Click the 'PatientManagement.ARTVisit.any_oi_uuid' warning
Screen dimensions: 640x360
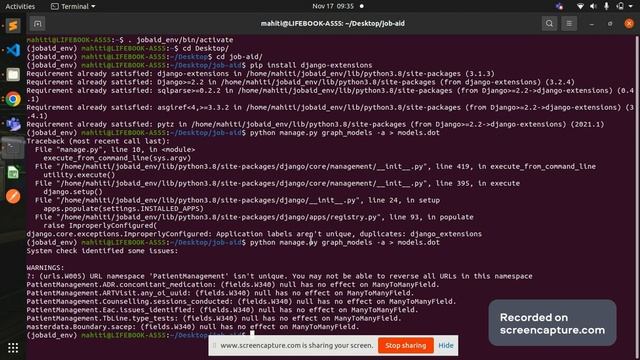pos(220,293)
